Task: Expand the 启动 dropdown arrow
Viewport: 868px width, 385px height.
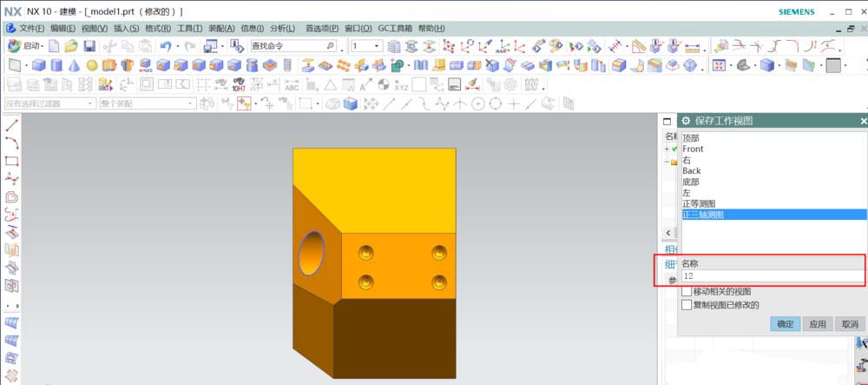Action: tap(42, 46)
